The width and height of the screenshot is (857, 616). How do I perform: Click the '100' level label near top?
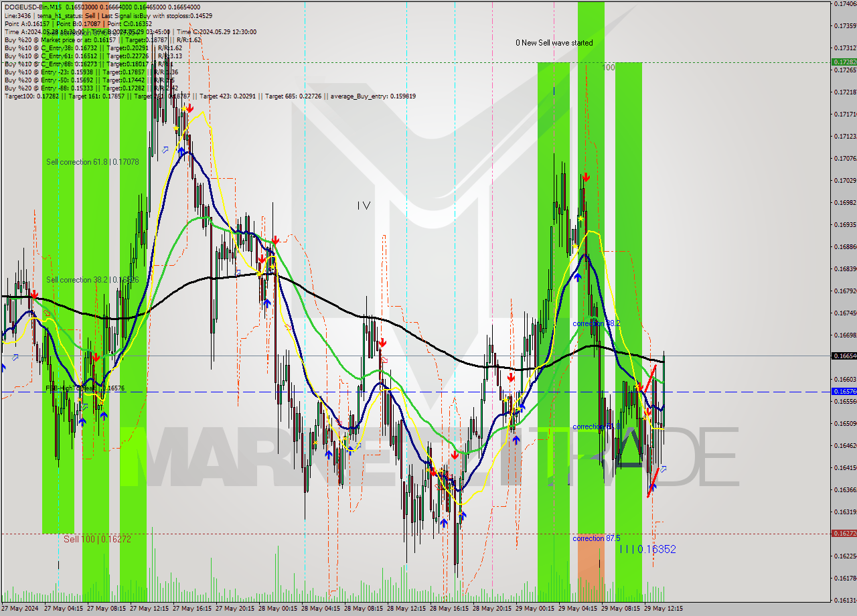click(609, 68)
